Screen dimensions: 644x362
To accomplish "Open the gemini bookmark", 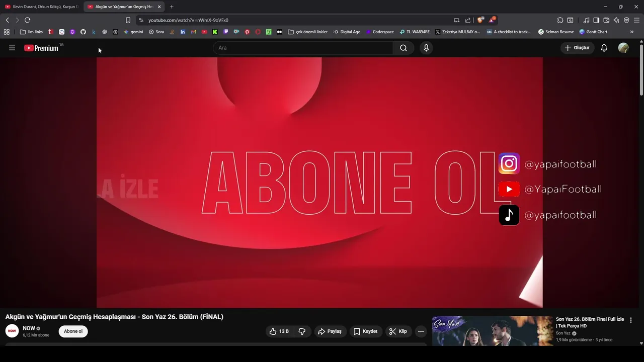I will click(x=133, y=32).
